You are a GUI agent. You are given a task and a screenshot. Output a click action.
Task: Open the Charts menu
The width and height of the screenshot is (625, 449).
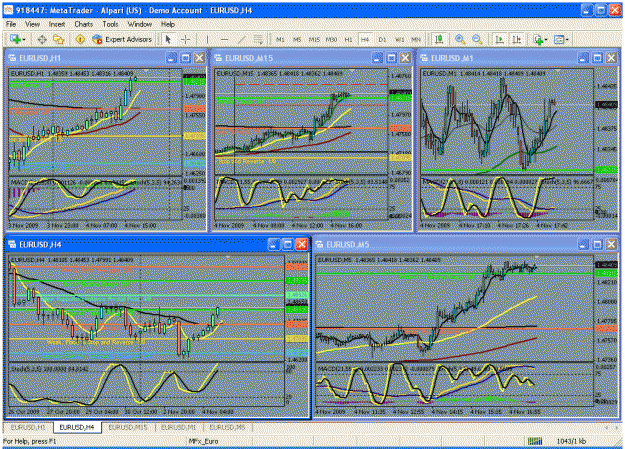(84, 24)
